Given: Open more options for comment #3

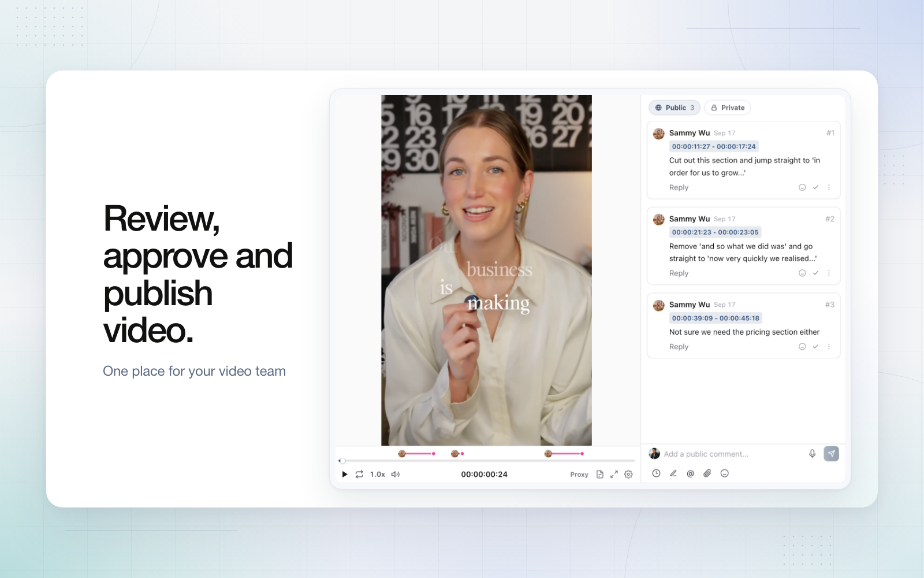Looking at the screenshot, I should coord(829,347).
